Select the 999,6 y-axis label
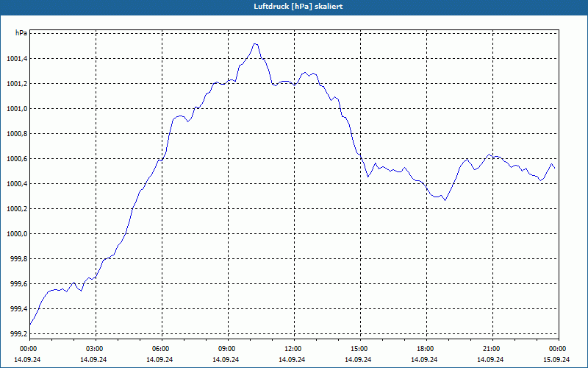588x368 pixels. [19, 284]
